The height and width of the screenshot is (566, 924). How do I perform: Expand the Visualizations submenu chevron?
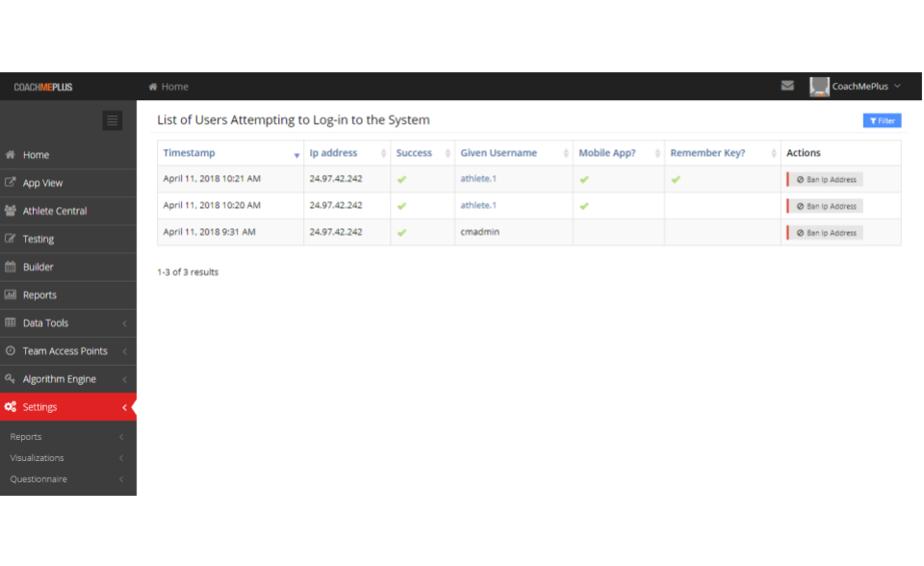pyautogui.click(x=121, y=458)
